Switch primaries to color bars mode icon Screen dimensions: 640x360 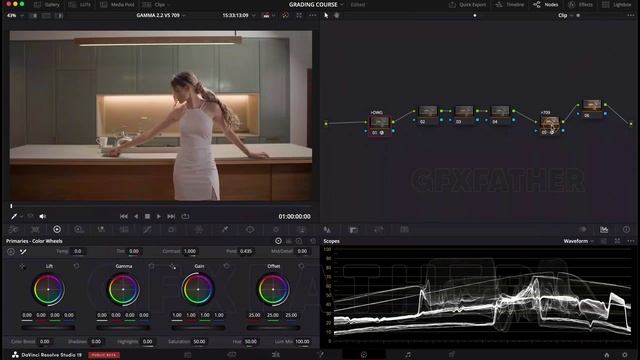pos(289,241)
